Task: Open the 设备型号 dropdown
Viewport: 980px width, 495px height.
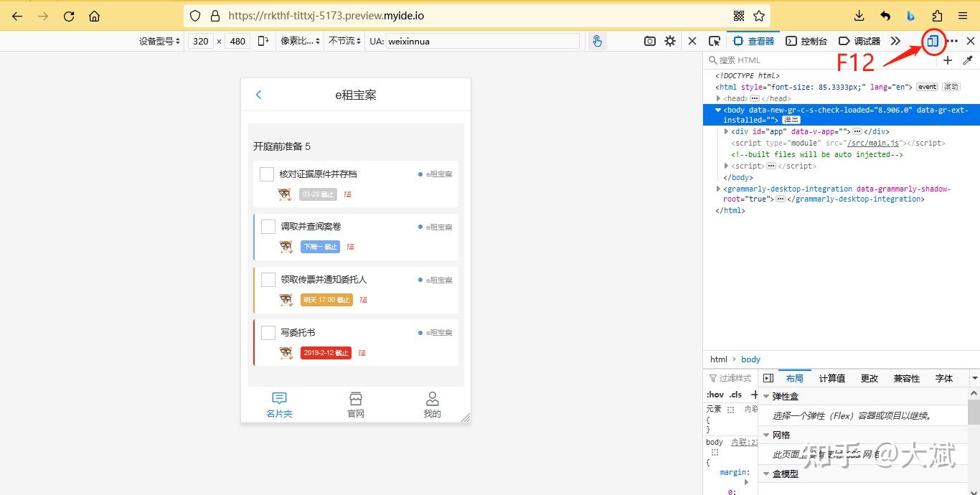Action: point(160,41)
